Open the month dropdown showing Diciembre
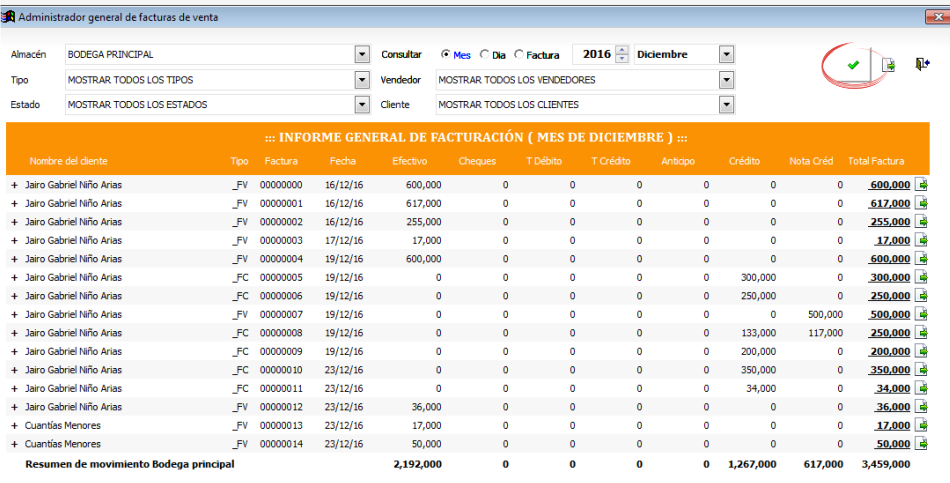 (726, 55)
